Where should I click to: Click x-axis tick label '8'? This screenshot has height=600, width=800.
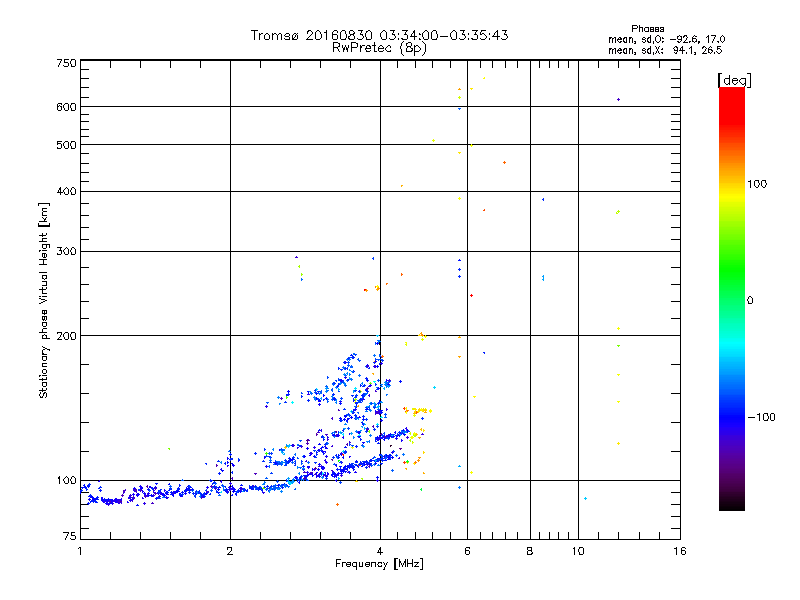530,551
